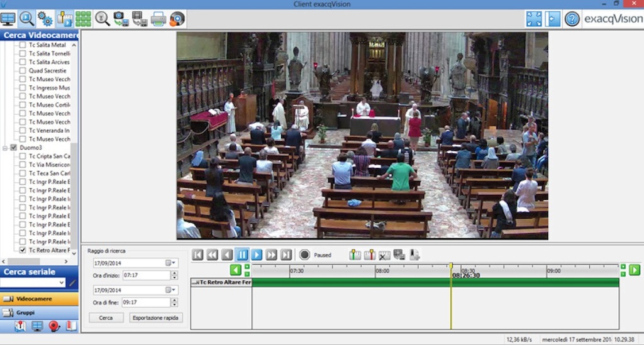Open the Live view monitor icon
This screenshot has width=644, height=345.
(8, 19)
